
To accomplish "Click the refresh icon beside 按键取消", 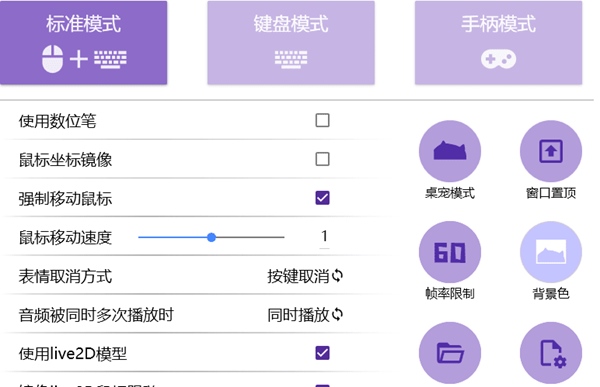I will (x=337, y=276).
